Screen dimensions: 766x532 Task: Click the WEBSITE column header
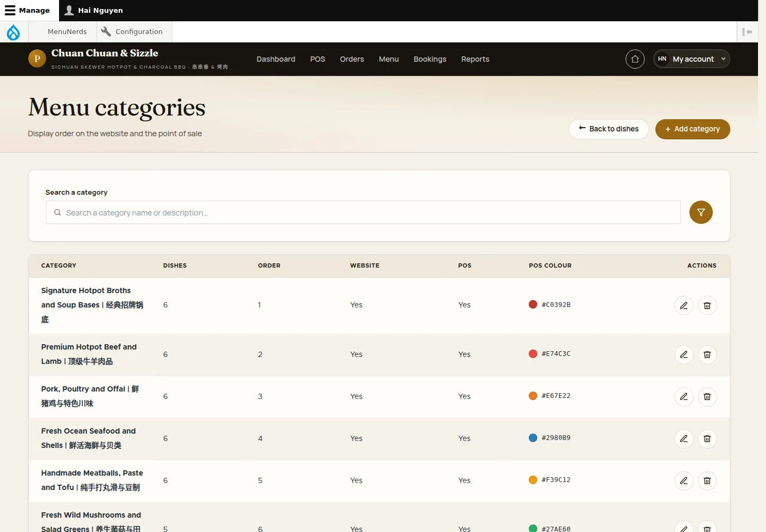[x=365, y=265]
